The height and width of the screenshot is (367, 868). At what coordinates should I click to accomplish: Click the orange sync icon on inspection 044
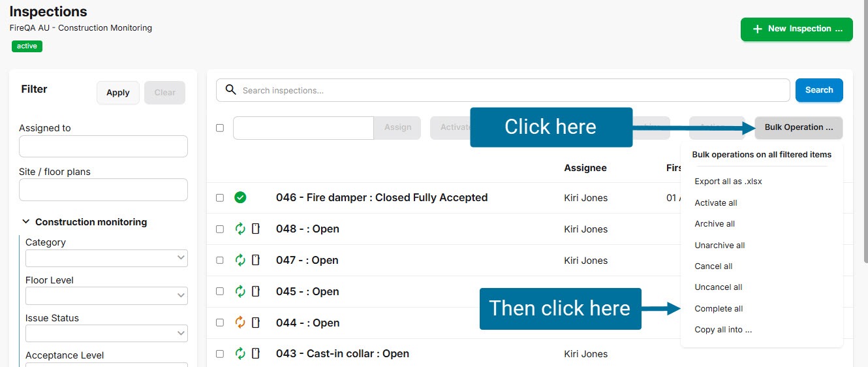240,323
